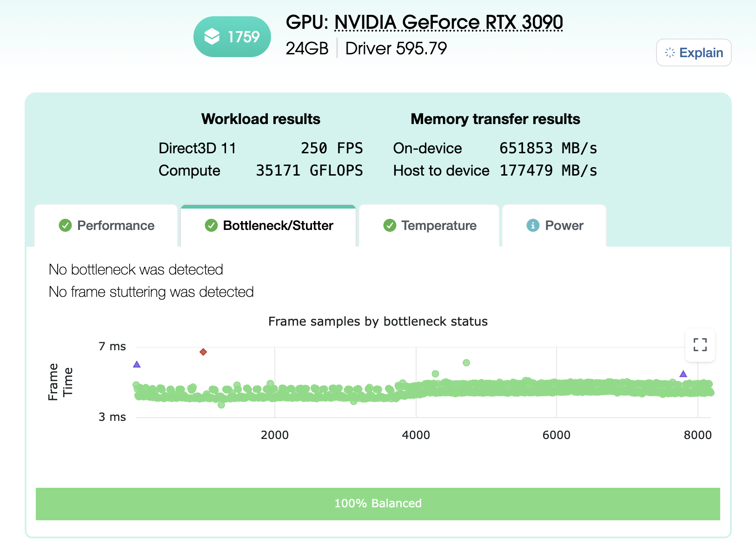Click a green frame sample dot near 4000

417,390
